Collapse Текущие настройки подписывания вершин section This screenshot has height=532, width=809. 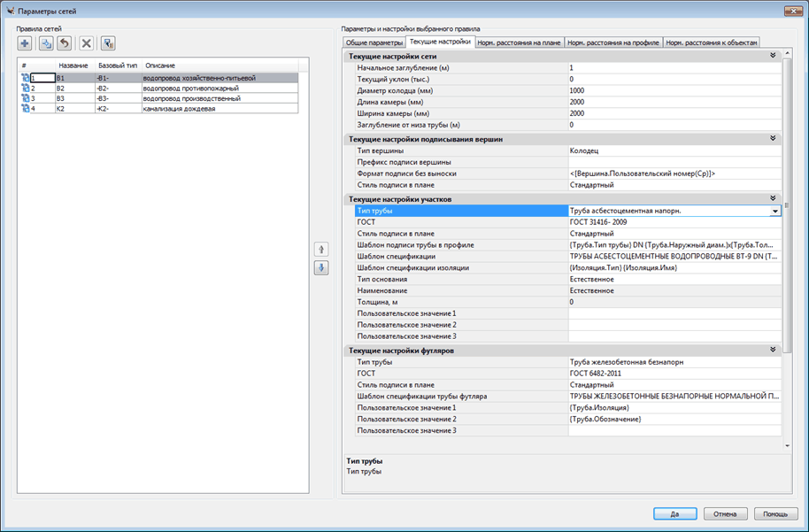(773, 139)
